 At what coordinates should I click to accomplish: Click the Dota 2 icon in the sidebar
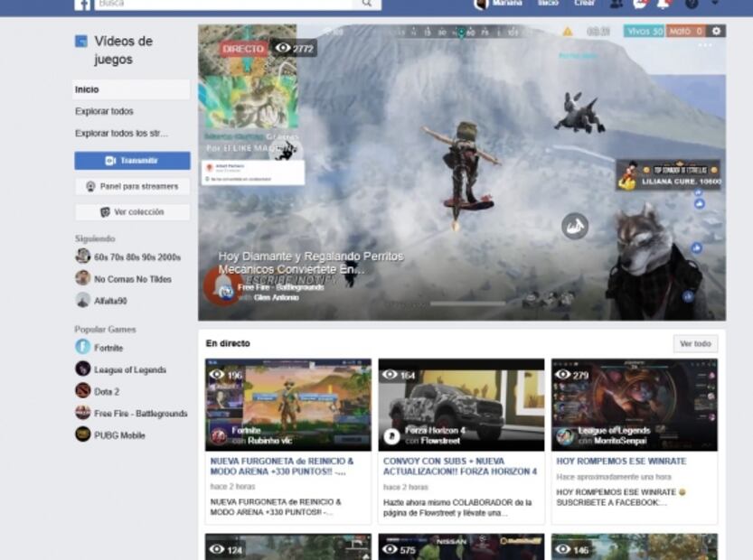click(x=83, y=391)
